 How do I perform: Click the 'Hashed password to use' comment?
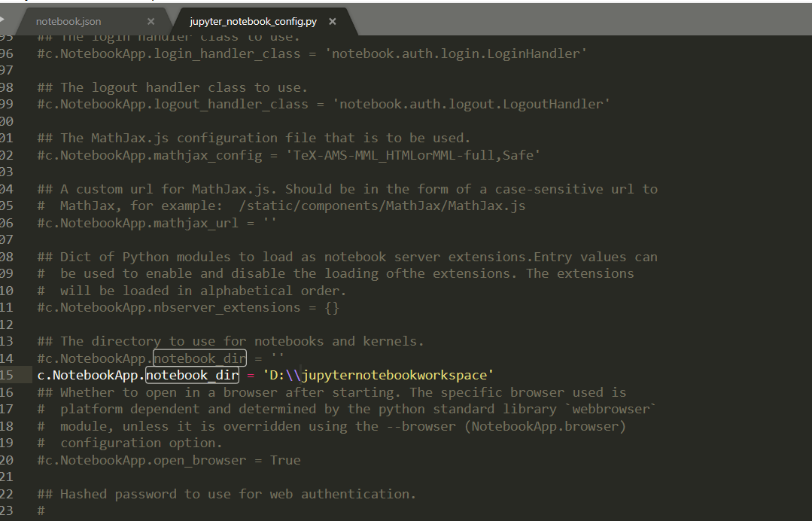pyautogui.click(x=227, y=494)
